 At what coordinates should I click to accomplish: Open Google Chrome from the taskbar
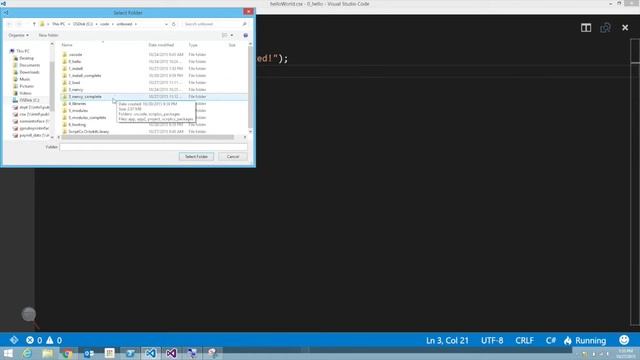(x=68, y=353)
